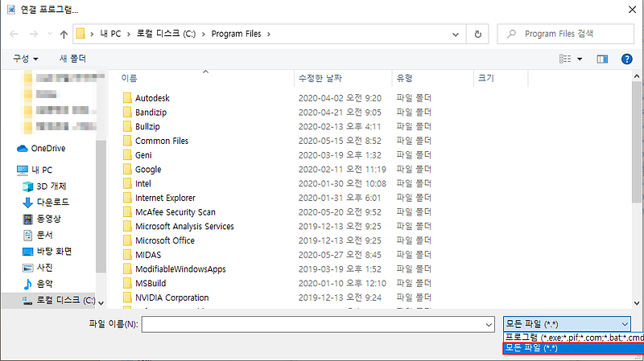Select 내 PC in navigation pane
644x361 pixels.
pos(35,170)
